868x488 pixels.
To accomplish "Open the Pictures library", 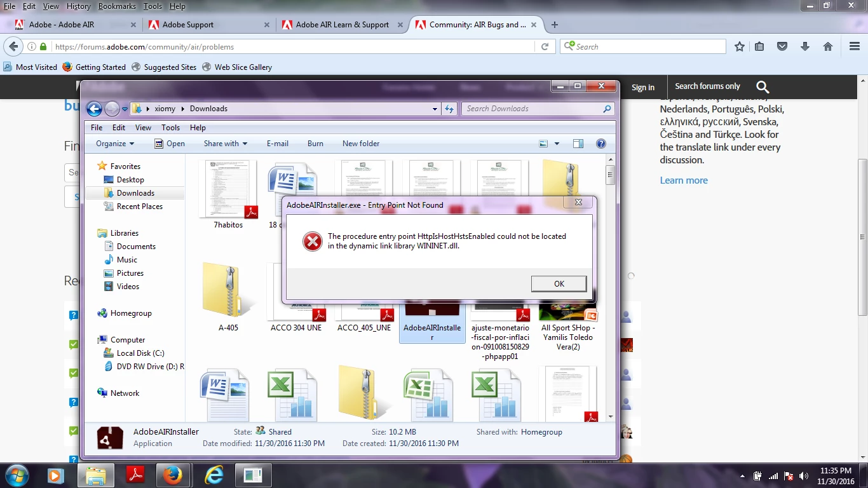I will point(130,273).
